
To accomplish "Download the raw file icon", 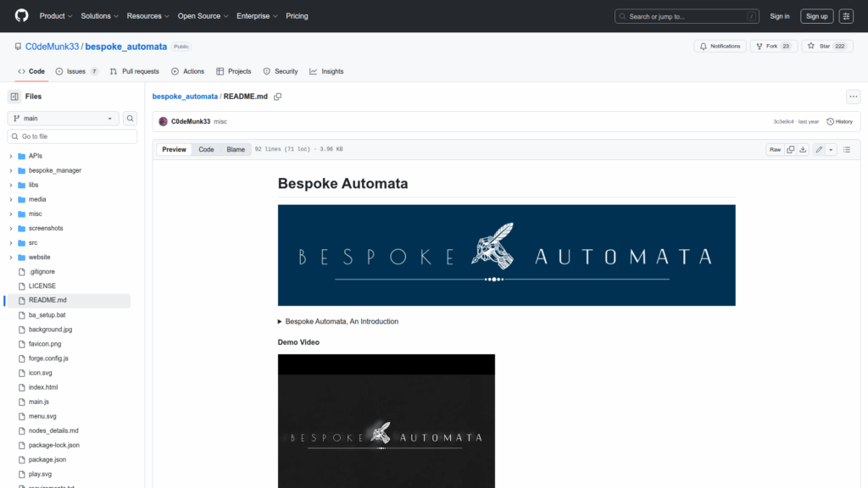I will [x=803, y=149].
